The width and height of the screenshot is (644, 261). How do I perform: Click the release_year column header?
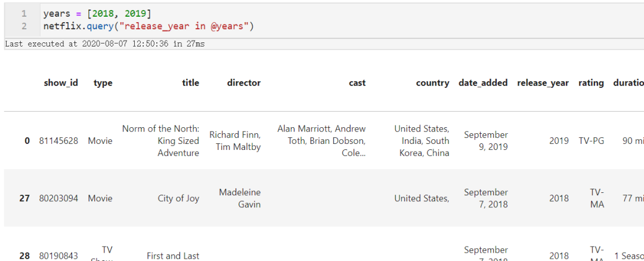(x=543, y=83)
